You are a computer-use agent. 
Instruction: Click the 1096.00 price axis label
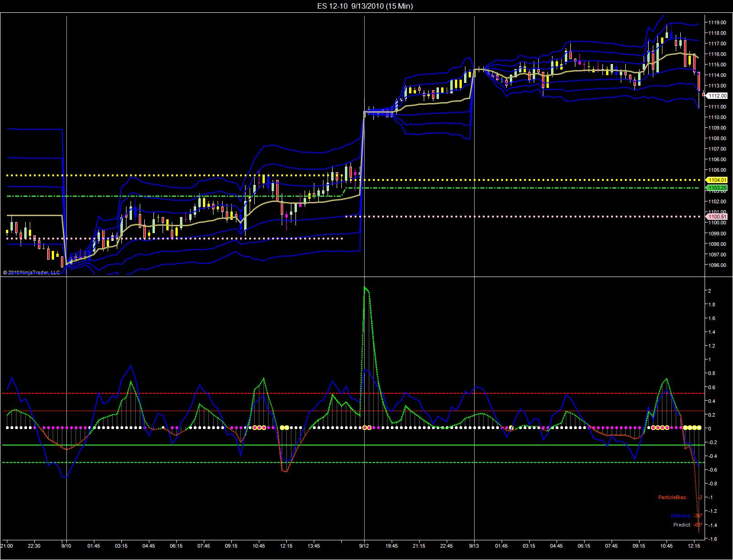[x=717, y=265]
